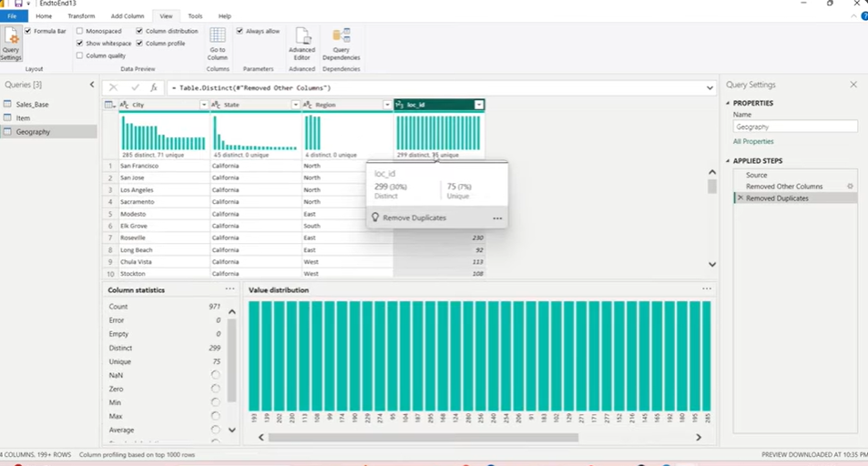Click the loc_id column type icon
Viewport: 868px width, 466px height.
click(399, 105)
